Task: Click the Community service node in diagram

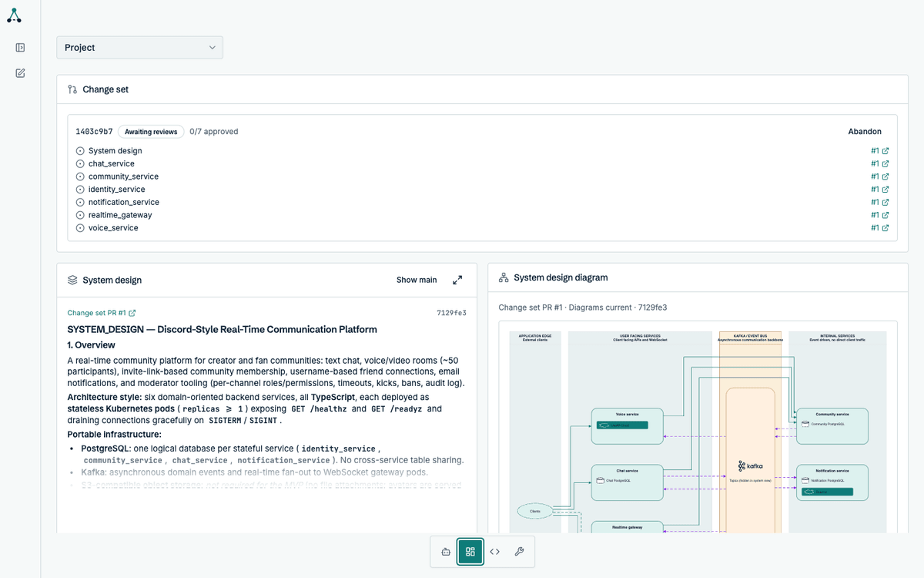Action: coord(832,426)
